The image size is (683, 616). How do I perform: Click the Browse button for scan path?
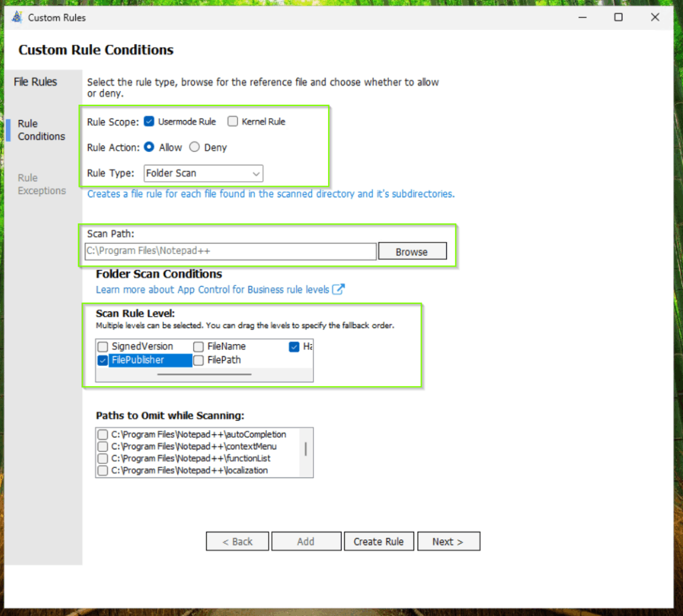(412, 251)
